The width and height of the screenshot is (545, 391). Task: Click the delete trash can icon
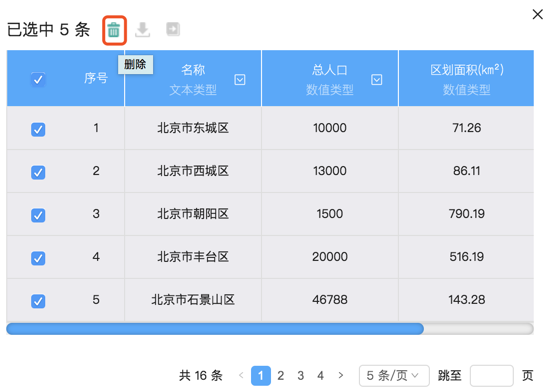point(114,30)
